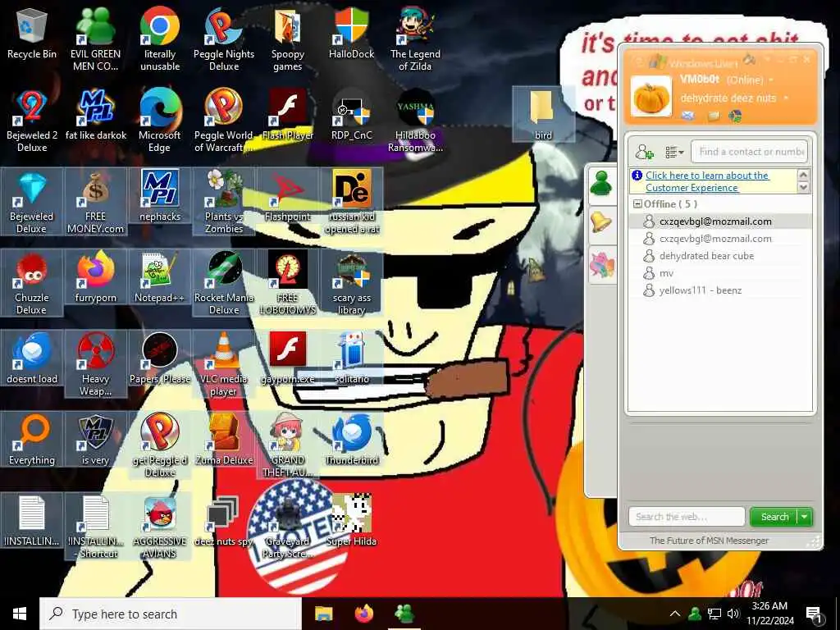Screen dimensions: 840x630
Task: Select the solitario desktop icon
Action: (x=351, y=358)
